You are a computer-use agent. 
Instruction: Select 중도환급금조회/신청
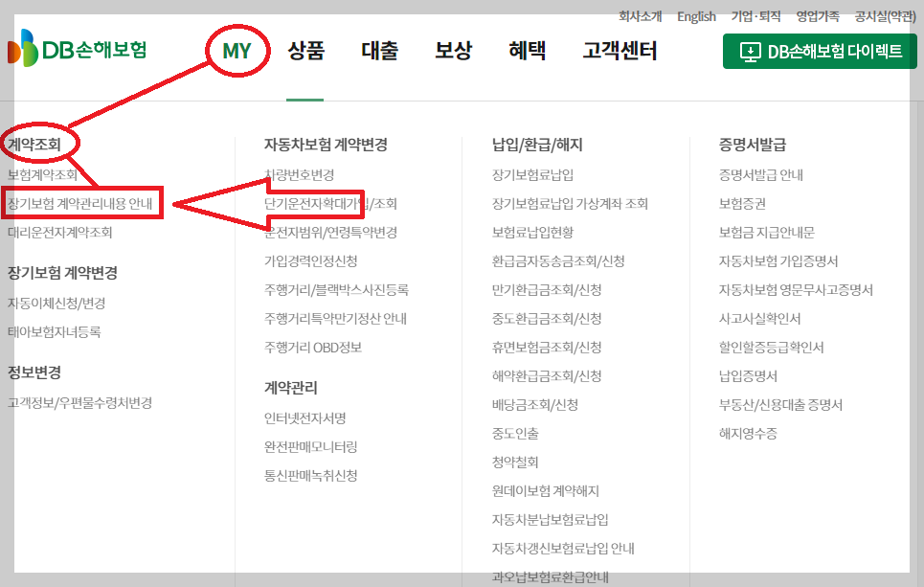(x=547, y=319)
